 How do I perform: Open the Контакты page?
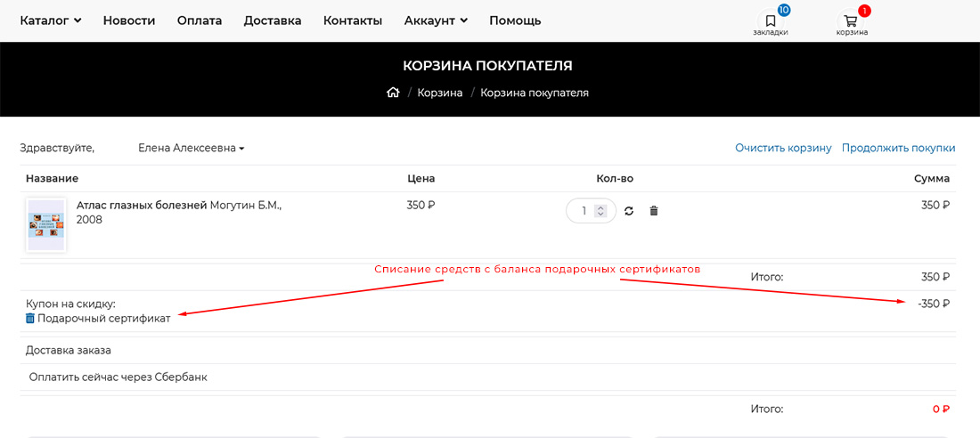tap(353, 20)
